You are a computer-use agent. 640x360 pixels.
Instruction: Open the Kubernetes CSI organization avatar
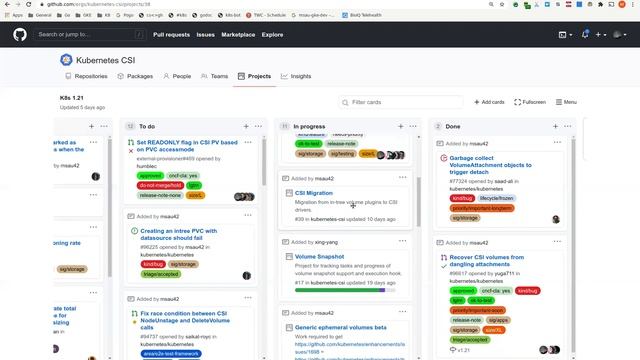(x=66, y=60)
